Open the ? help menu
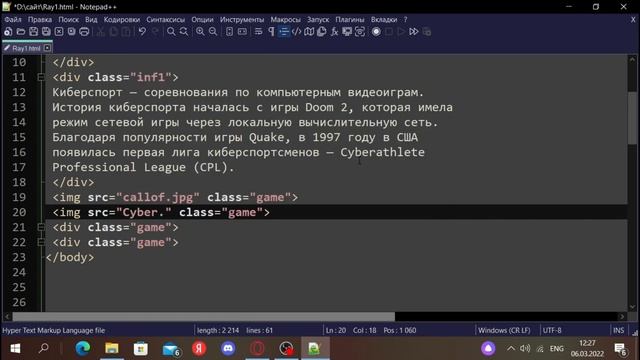 (405, 19)
